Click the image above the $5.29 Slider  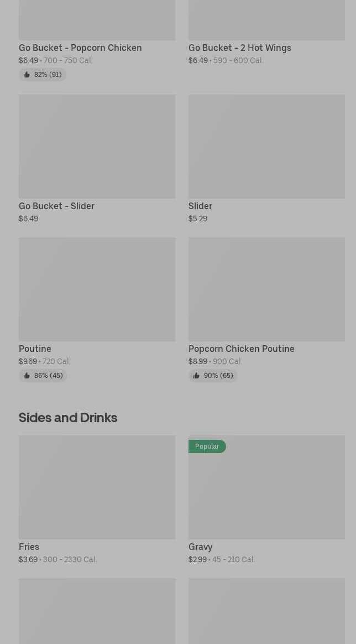click(x=266, y=147)
